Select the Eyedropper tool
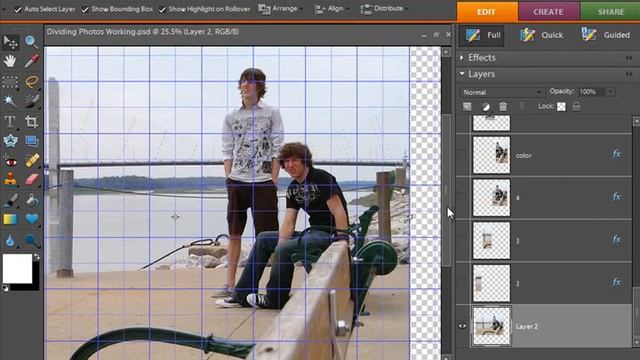This screenshot has width=640, height=360. pyautogui.click(x=31, y=61)
